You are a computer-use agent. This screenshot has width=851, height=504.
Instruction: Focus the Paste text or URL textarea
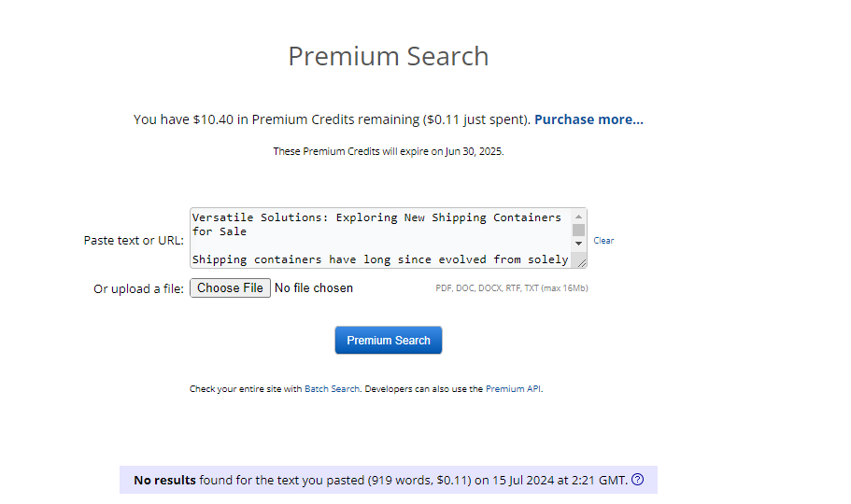380,238
